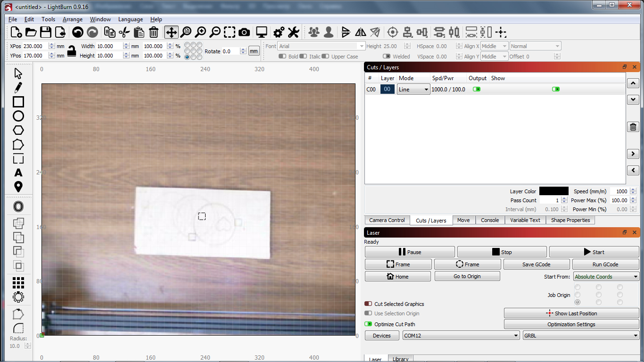Toggle the aspect ratio lock icon
The width and height of the screenshot is (644, 362).
72,51
